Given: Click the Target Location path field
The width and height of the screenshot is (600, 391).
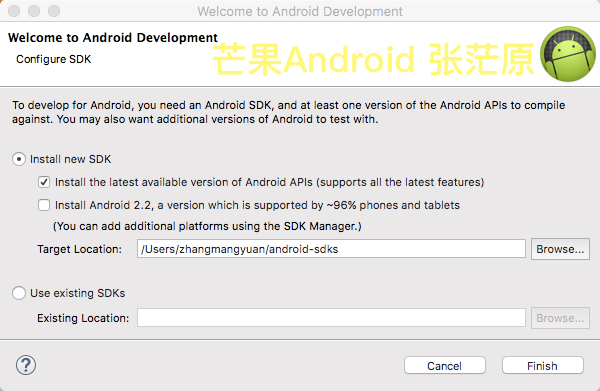Looking at the screenshot, I should point(331,249).
